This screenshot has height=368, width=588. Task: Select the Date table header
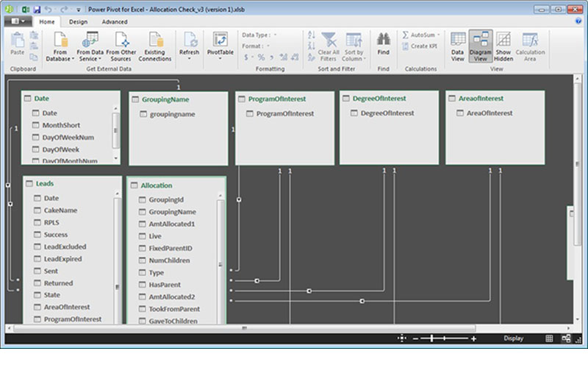71,99
